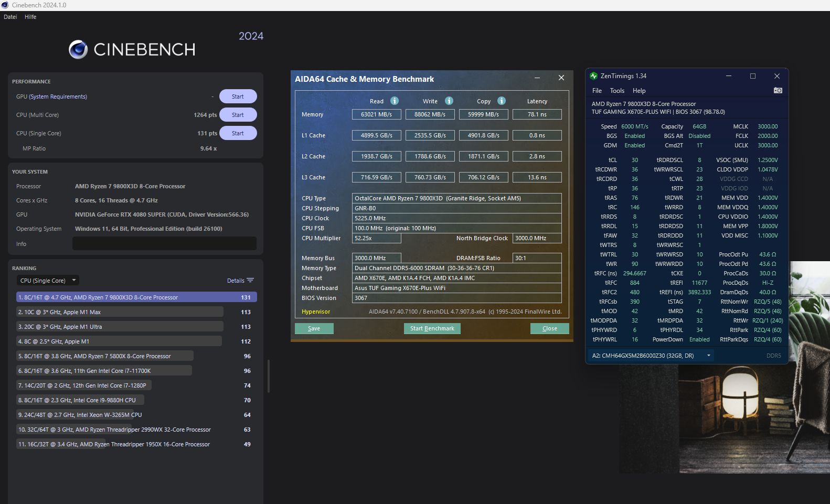Open Copy info icon in AIDA64
This screenshot has width=830, height=504.
[502, 101]
